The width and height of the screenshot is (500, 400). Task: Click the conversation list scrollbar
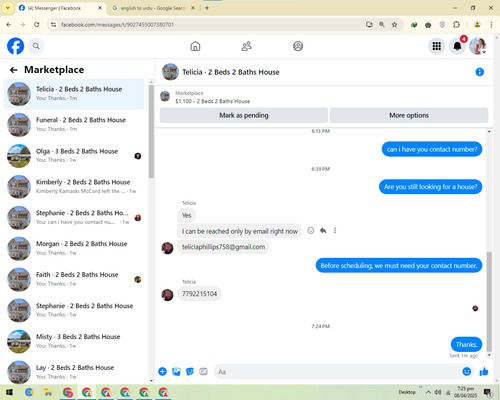pyautogui.click(x=151, y=132)
